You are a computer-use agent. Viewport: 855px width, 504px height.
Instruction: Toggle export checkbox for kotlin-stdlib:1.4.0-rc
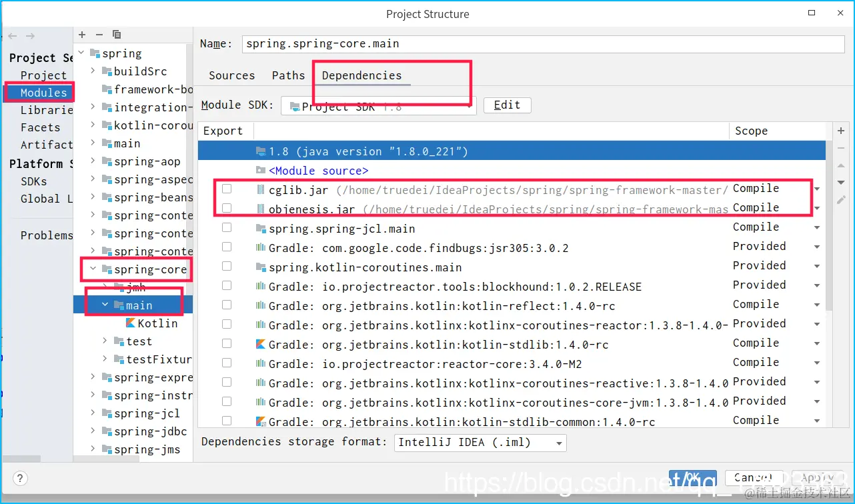point(227,343)
